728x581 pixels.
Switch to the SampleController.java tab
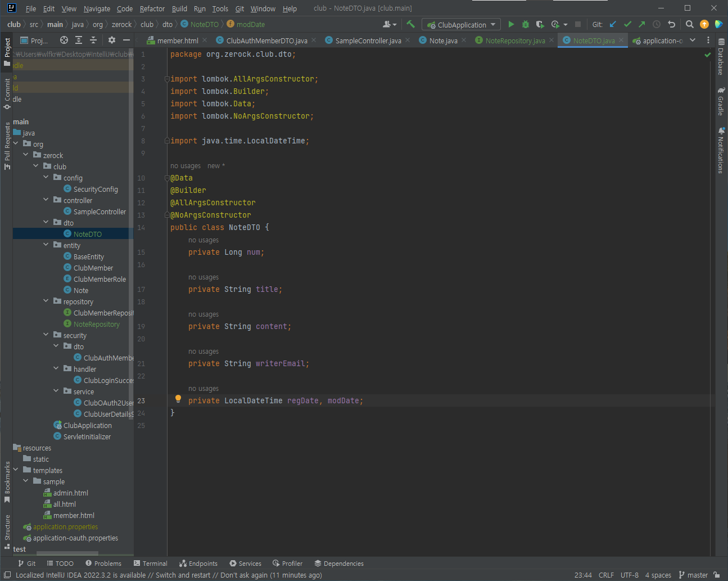click(368, 40)
